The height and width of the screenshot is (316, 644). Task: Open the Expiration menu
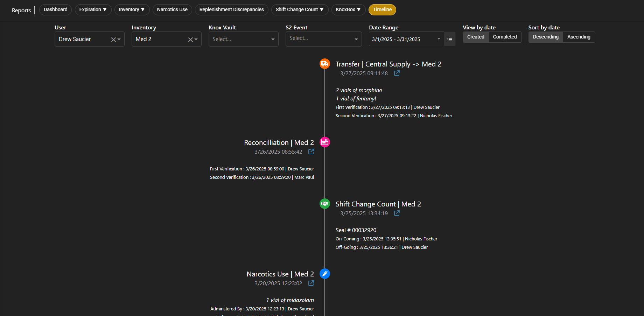click(93, 9)
